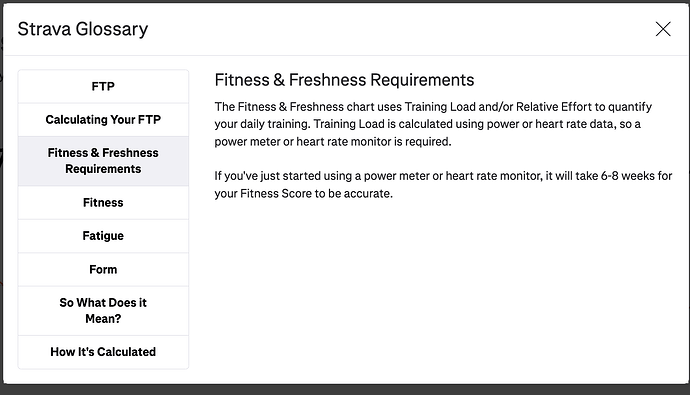The image size is (690, 395).
Task: View the So What Does it Mean? section
Action: coord(103,311)
